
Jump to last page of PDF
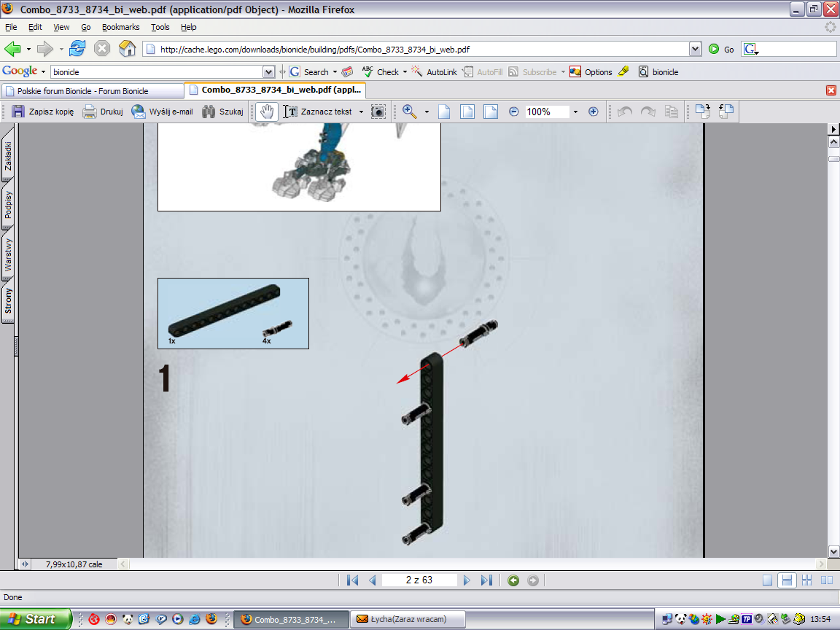pyautogui.click(x=486, y=580)
